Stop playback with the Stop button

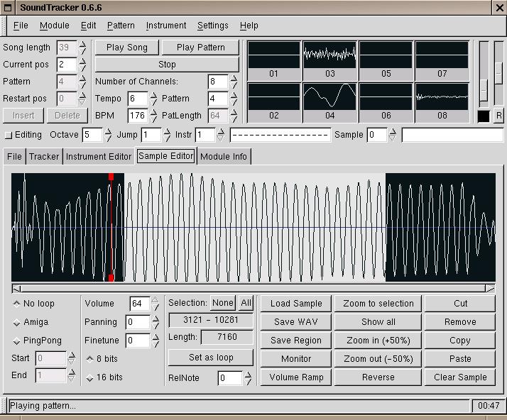pyautogui.click(x=167, y=65)
